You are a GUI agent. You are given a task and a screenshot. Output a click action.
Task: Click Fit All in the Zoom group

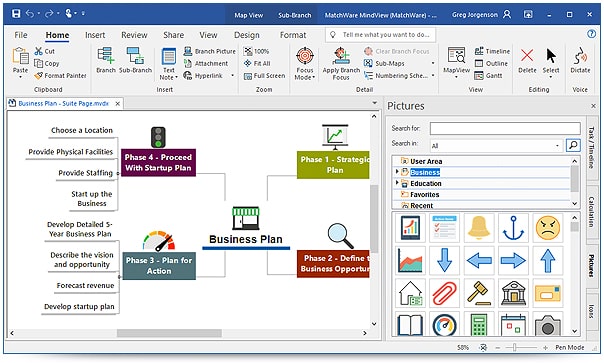pos(257,63)
